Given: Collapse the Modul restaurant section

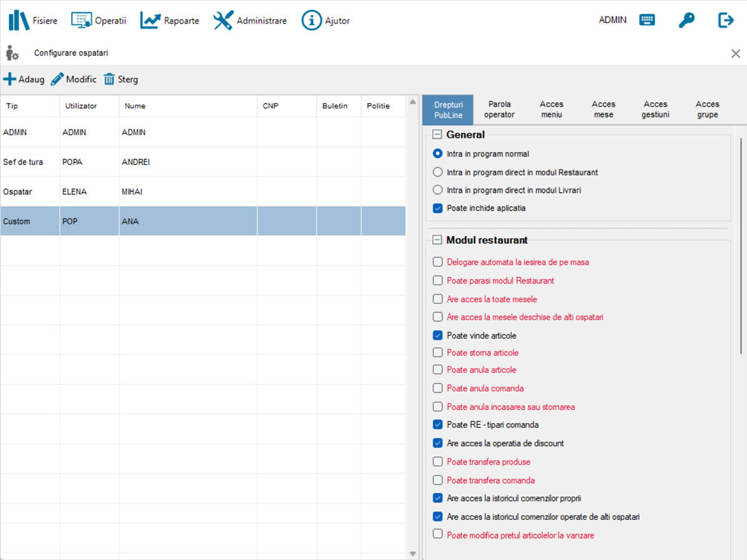Looking at the screenshot, I should pyautogui.click(x=438, y=240).
